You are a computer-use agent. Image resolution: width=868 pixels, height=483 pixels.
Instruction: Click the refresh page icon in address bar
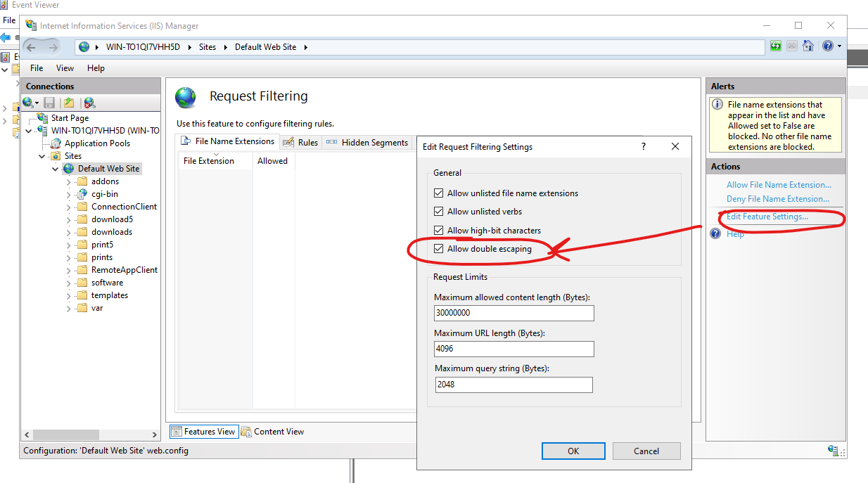click(775, 46)
